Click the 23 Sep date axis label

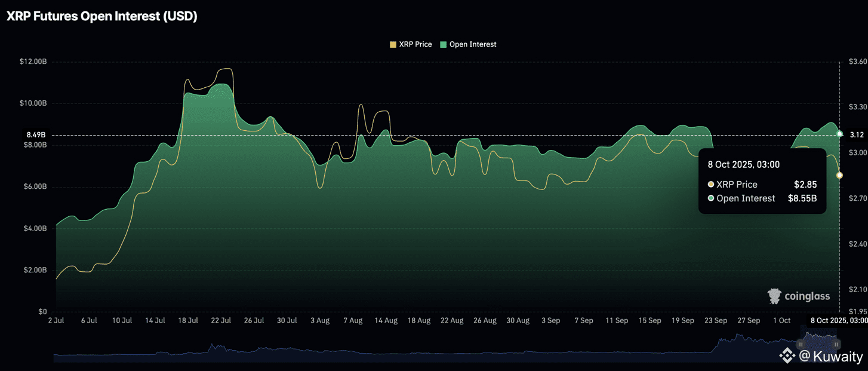pyautogui.click(x=715, y=321)
